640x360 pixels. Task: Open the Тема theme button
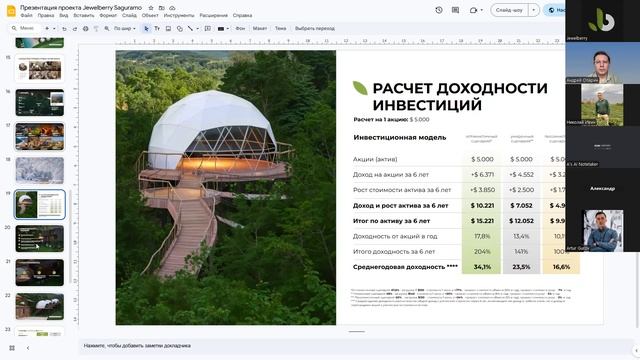pos(280,29)
